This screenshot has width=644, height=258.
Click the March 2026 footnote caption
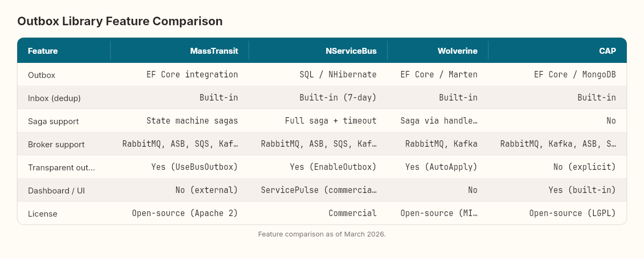(x=322, y=234)
